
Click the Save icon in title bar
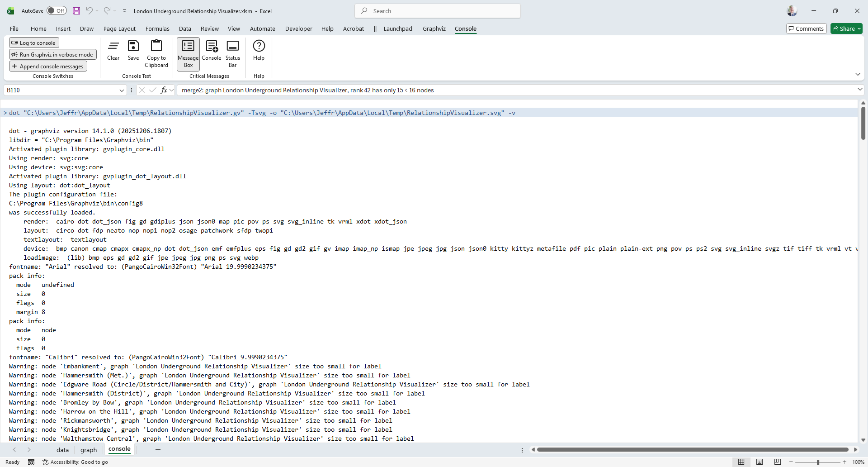pyautogui.click(x=76, y=11)
